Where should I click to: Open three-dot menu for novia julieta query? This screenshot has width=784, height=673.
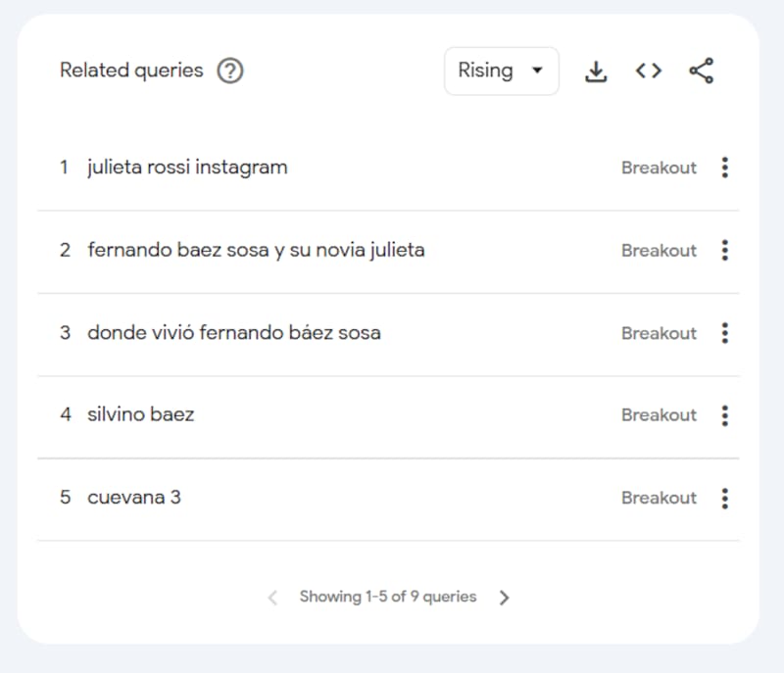click(x=724, y=251)
